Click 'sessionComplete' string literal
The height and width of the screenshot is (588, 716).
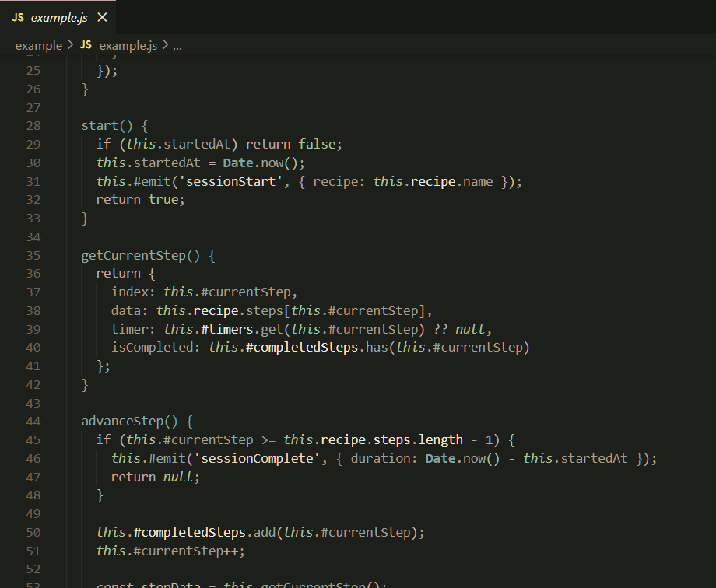pos(257,458)
